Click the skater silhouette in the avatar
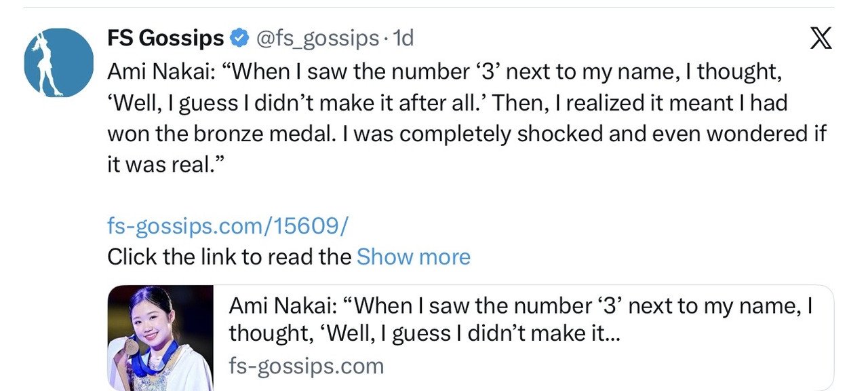 coord(49,62)
